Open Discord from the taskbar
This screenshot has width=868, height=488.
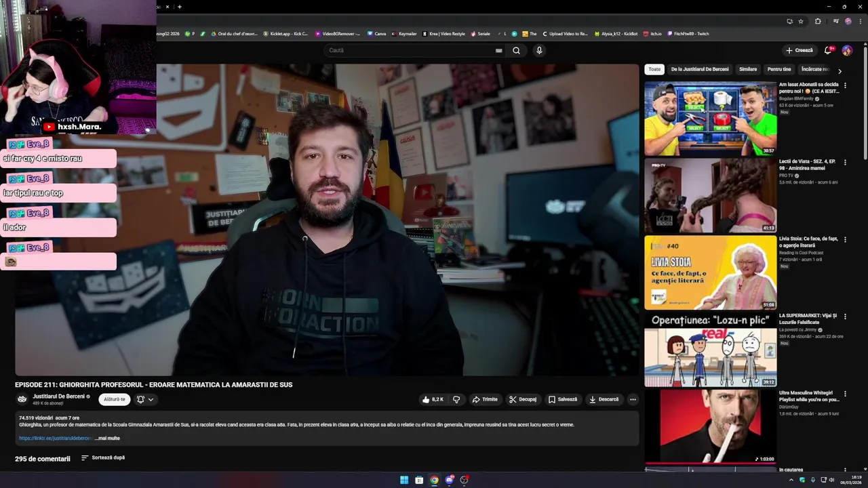pyautogui.click(x=449, y=480)
